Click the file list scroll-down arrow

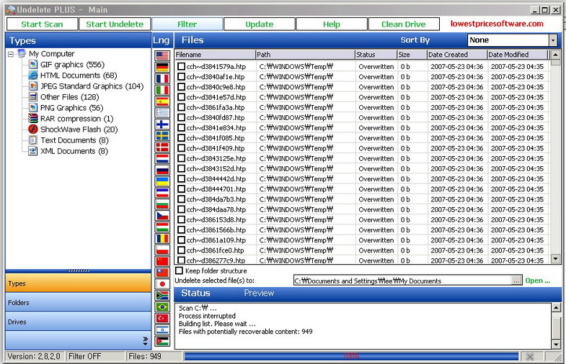556,259
